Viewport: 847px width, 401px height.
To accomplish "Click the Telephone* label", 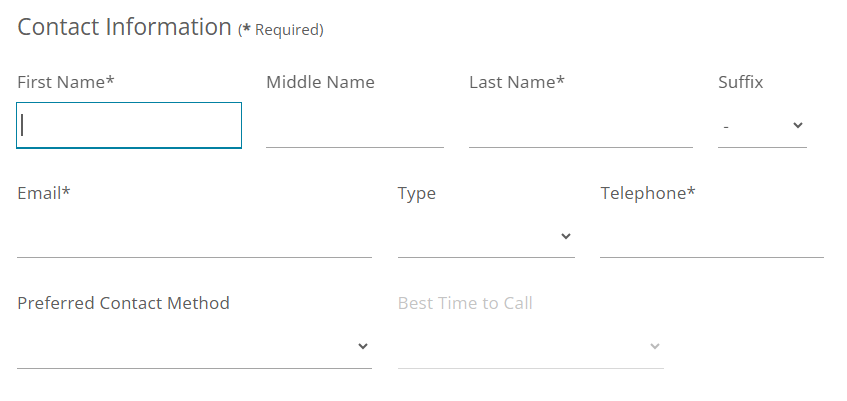I will pyautogui.click(x=648, y=193).
